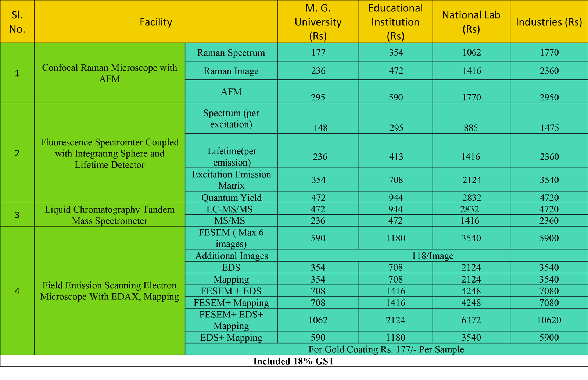Click 177 in the Raman Spectrum row
The width and height of the screenshot is (588, 380).
[318, 52]
